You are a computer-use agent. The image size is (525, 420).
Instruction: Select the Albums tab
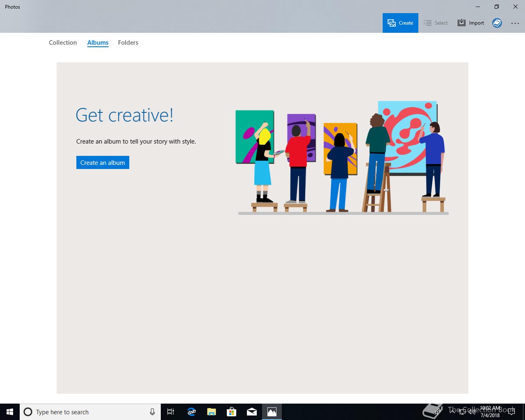[x=98, y=43]
